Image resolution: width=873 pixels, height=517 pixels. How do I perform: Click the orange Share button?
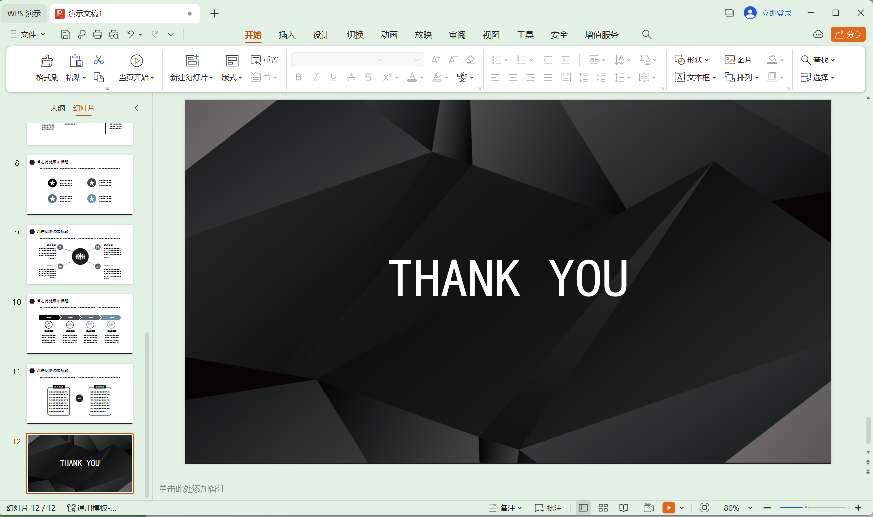pos(848,35)
